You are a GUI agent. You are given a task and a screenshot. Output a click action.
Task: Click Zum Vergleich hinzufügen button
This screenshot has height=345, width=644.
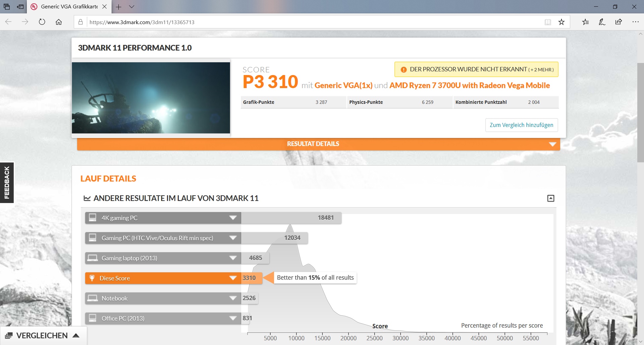tap(522, 125)
